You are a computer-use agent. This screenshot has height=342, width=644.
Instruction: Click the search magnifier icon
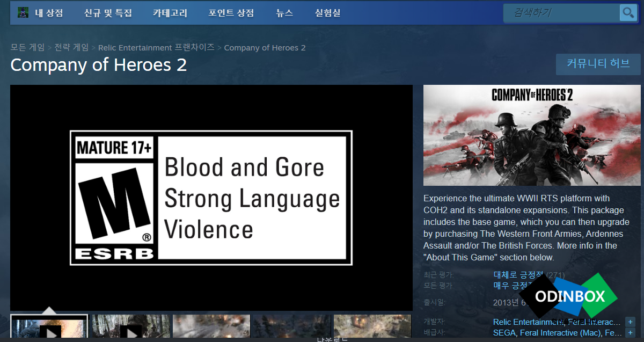(627, 13)
